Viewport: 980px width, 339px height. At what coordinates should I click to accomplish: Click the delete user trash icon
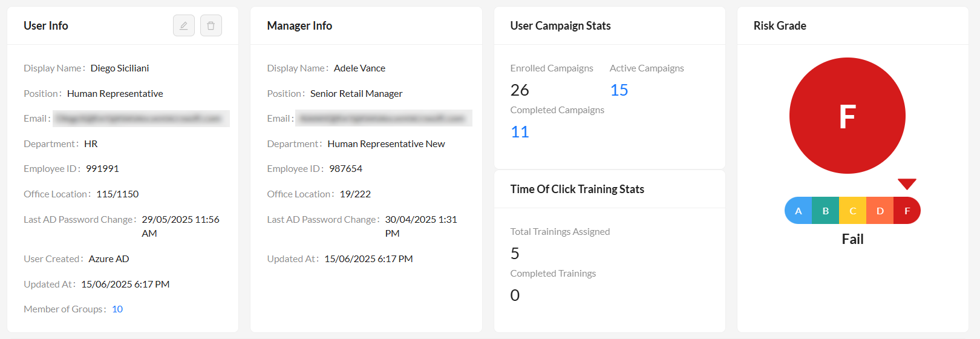[211, 25]
